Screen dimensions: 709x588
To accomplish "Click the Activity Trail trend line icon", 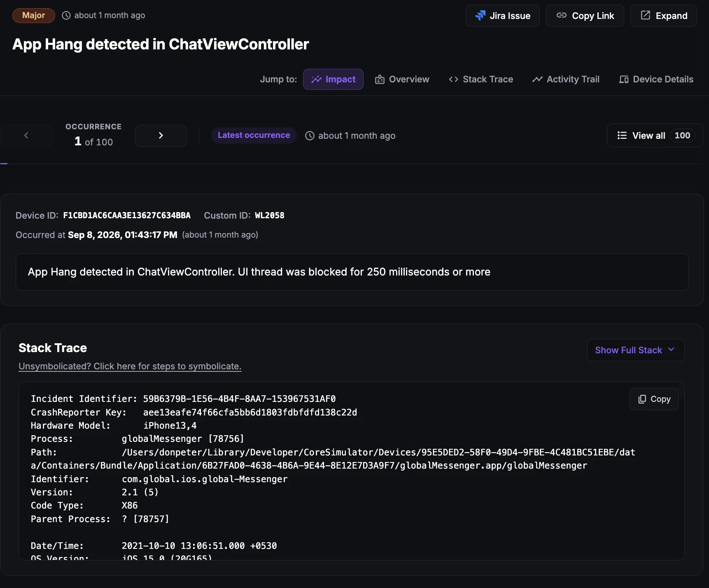I will coord(537,79).
